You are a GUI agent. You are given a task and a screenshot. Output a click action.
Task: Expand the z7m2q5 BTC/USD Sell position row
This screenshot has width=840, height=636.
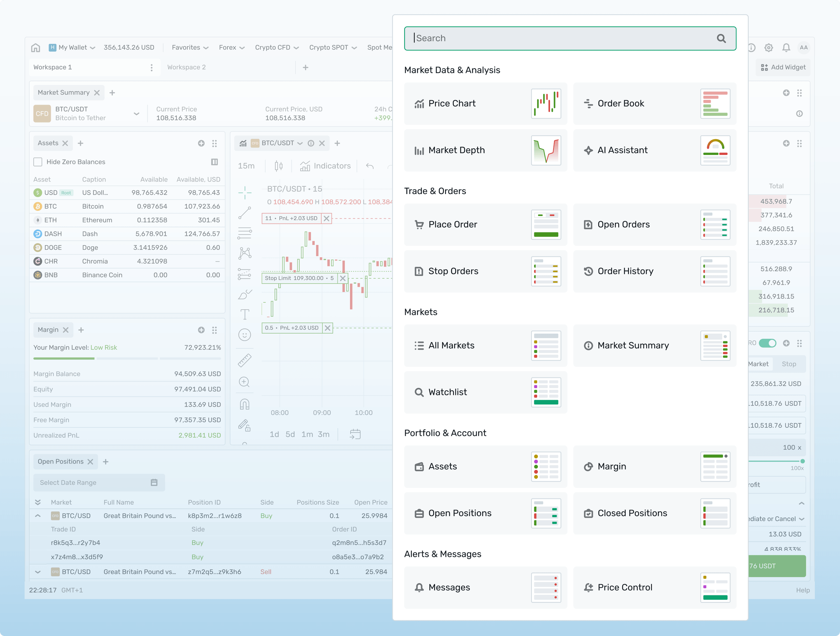(38, 572)
